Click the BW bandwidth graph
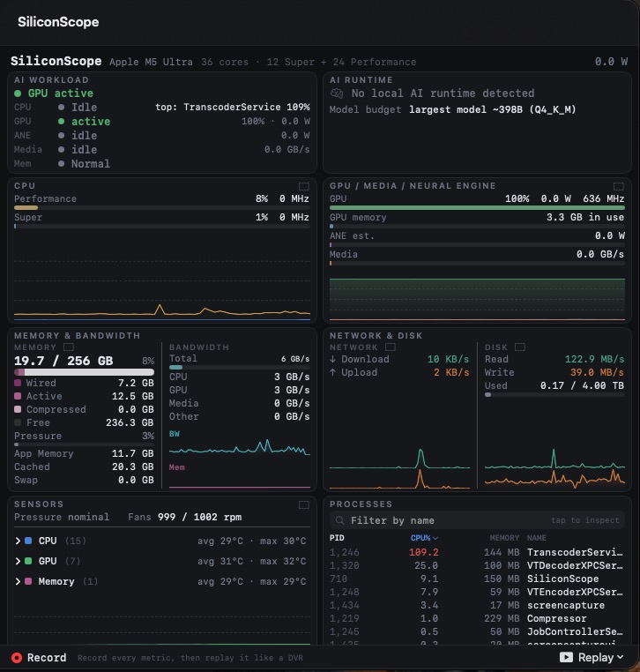 pos(240,447)
